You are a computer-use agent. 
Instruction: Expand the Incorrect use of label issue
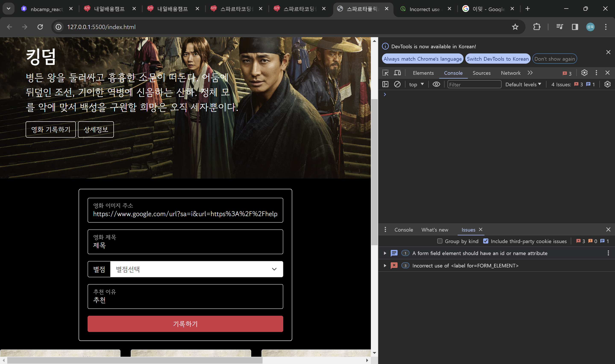pyautogui.click(x=385, y=266)
